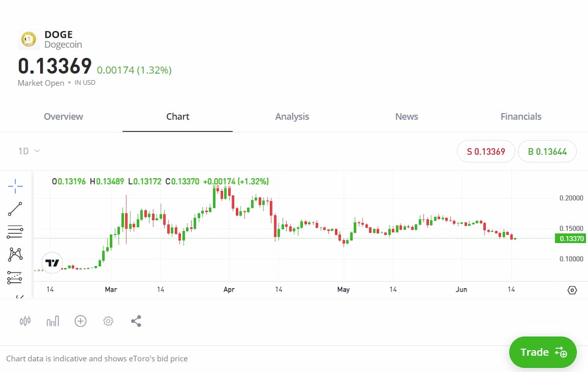Open the Trade dialog
This screenshot has width=588, height=372.
pos(542,352)
